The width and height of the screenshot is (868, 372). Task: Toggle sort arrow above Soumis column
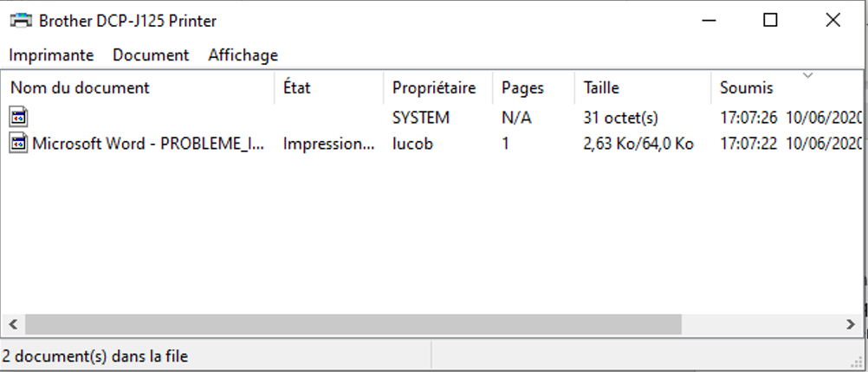[807, 76]
